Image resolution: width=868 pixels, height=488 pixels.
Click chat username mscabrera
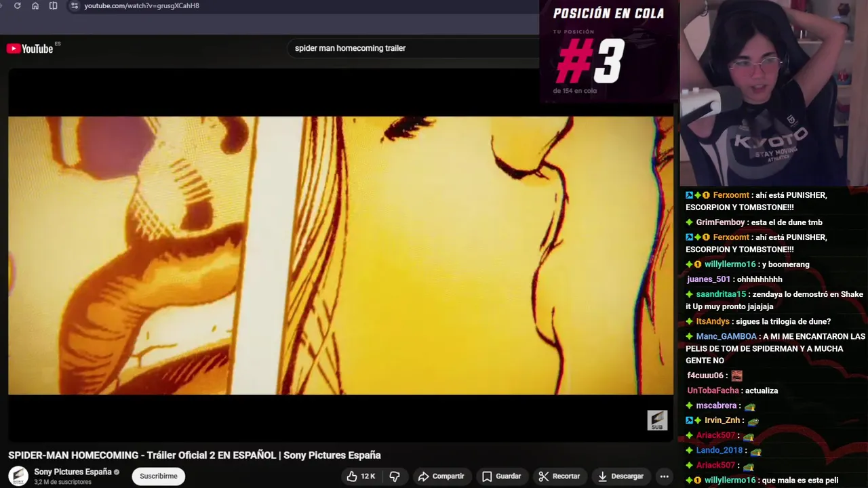click(x=716, y=405)
